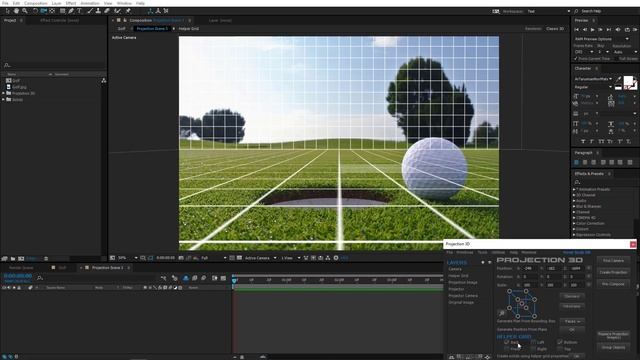Open the Effect menu

tap(71, 3)
